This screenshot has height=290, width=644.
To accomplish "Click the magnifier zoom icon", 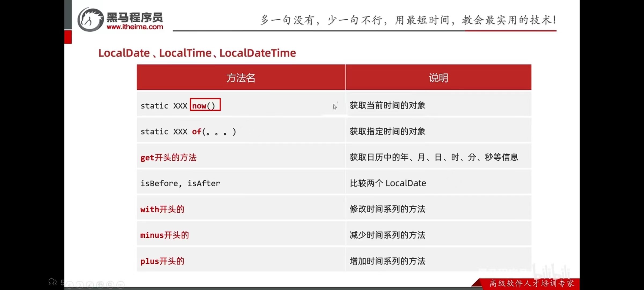I will pos(110,285).
